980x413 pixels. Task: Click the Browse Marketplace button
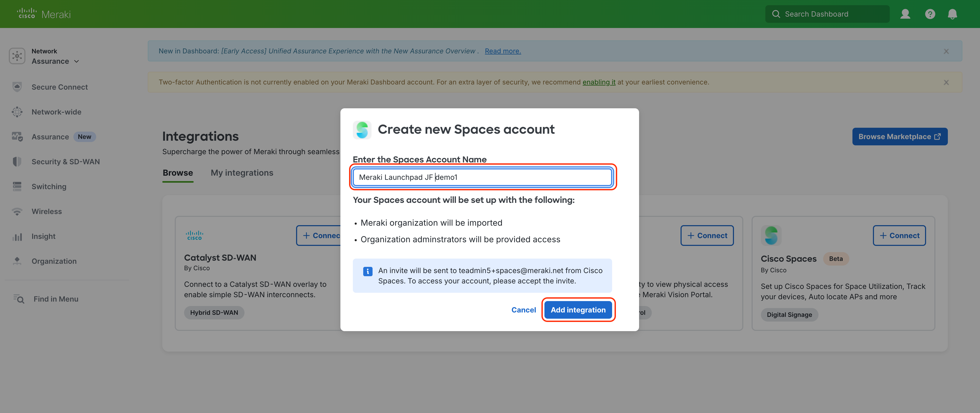pos(900,137)
